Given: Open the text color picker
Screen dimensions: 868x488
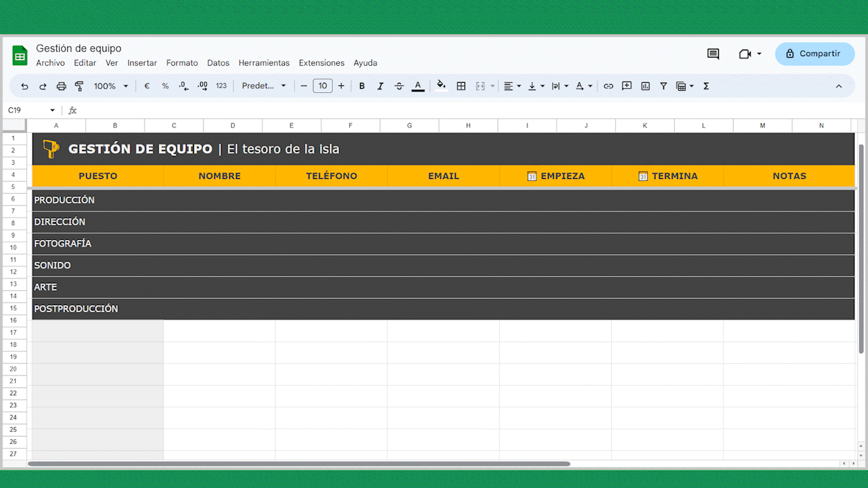Looking at the screenshot, I should coord(418,86).
